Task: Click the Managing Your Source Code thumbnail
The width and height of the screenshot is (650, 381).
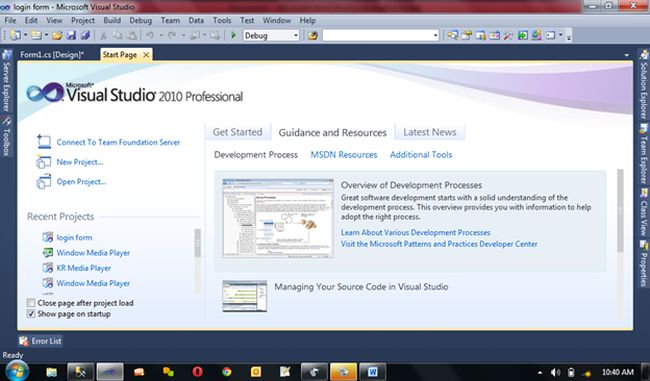Action: [245, 296]
